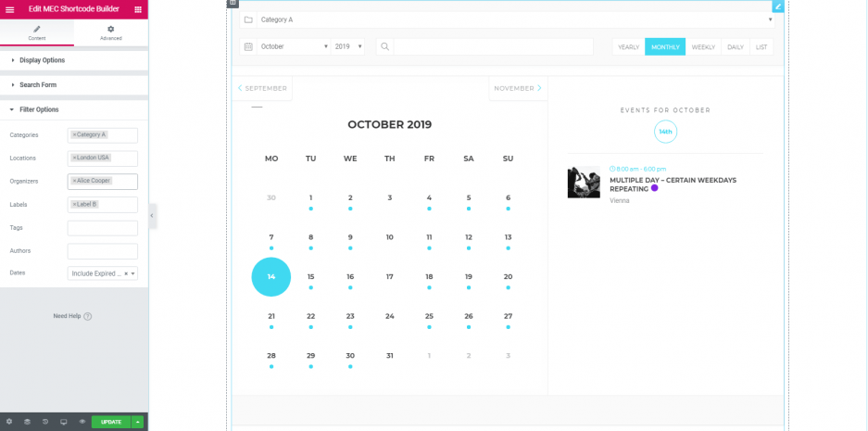Go to next month November
Viewport: 868px width, 431px height.
pos(518,88)
